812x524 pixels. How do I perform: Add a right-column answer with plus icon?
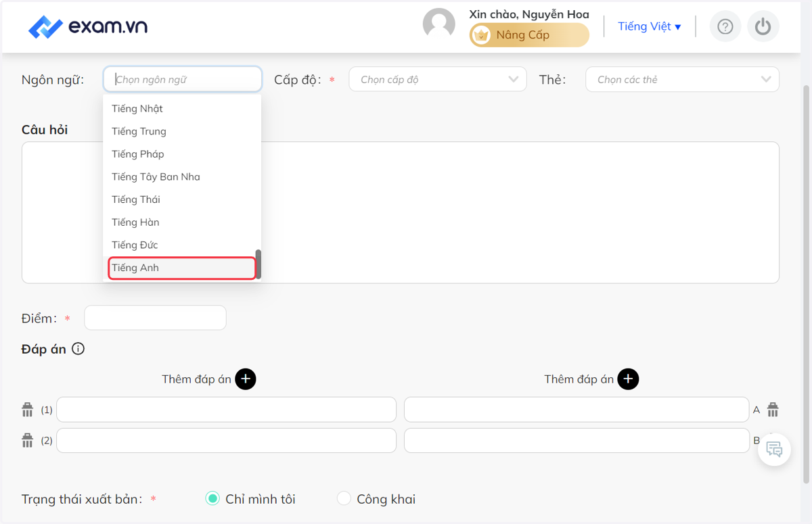pyautogui.click(x=628, y=379)
